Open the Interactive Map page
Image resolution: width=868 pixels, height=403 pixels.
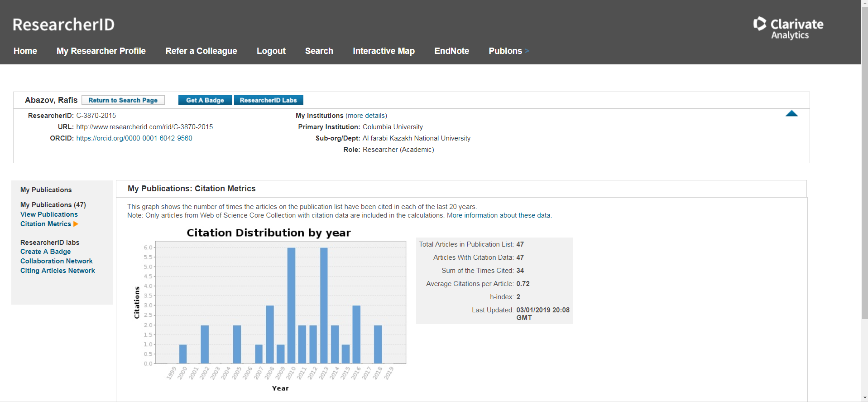point(384,51)
